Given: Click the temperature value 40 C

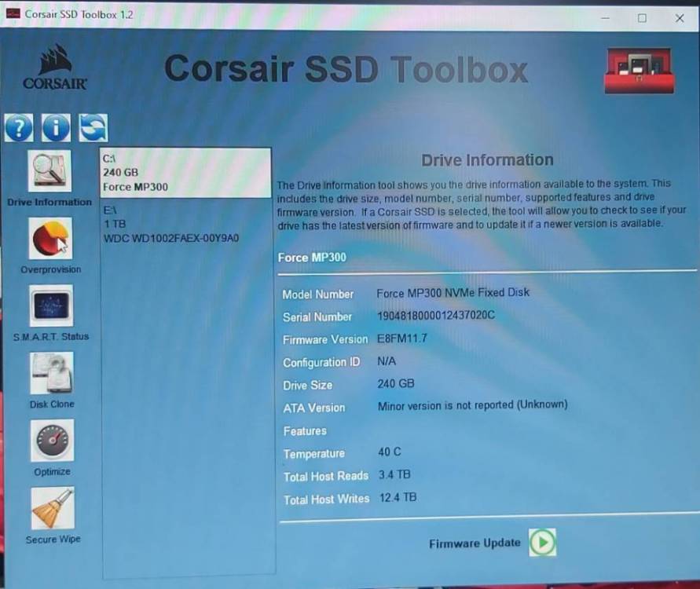Looking at the screenshot, I should pyautogui.click(x=390, y=452).
